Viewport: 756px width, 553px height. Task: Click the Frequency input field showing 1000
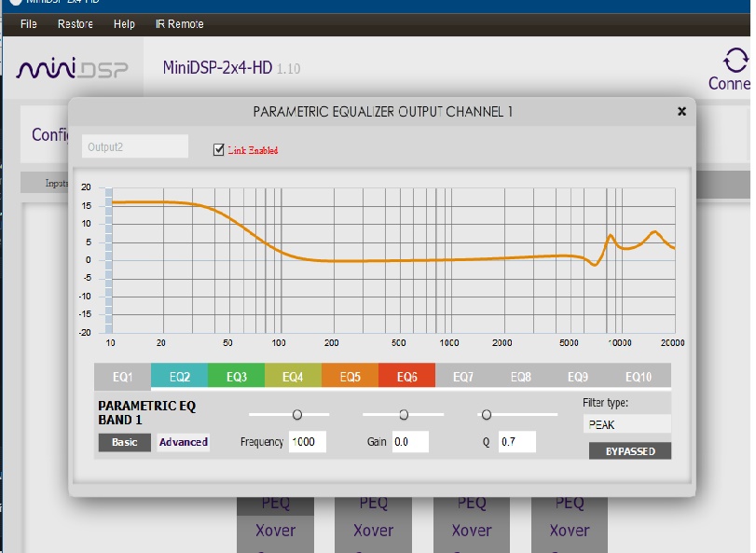[x=308, y=442]
